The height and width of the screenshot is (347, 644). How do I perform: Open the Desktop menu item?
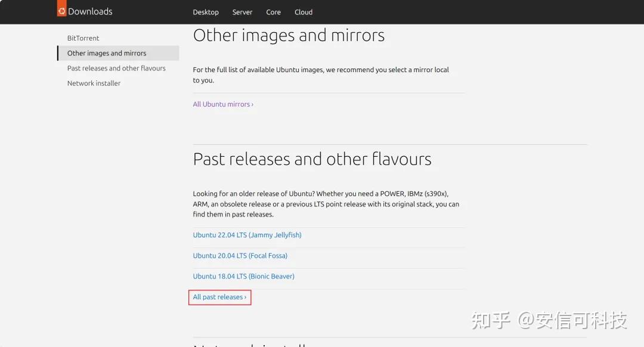click(x=206, y=13)
